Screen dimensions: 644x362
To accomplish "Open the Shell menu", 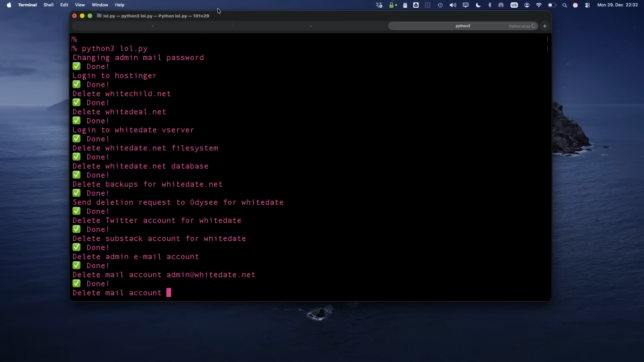I will click(x=48, y=5).
